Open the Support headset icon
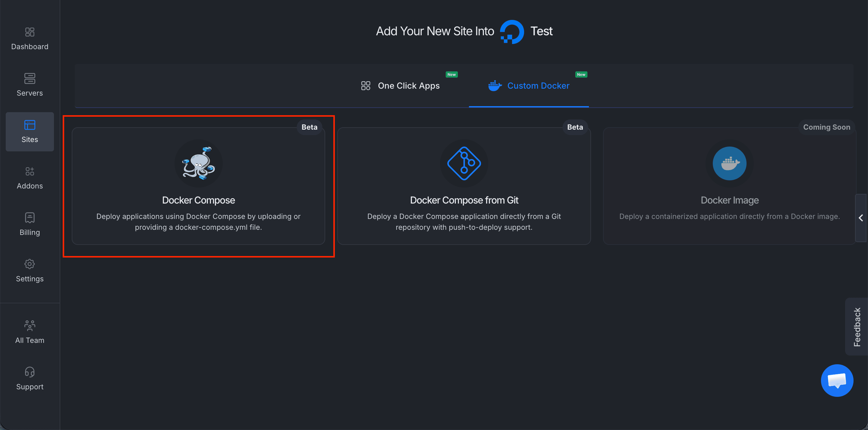 pyautogui.click(x=30, y=372)
